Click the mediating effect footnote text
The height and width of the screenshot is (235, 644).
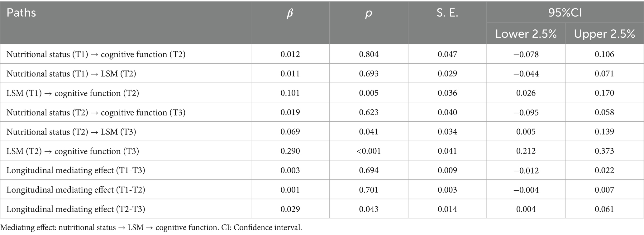tap(151, 228)
